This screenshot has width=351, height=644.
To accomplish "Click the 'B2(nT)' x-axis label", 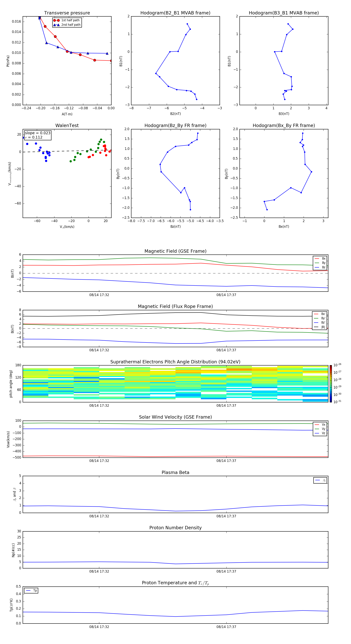I will [175, 114].
